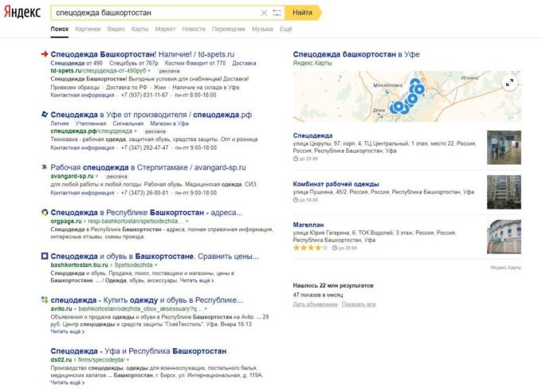Switch to the Музыка tab
The image size is (542, 392).
point(262,29)
